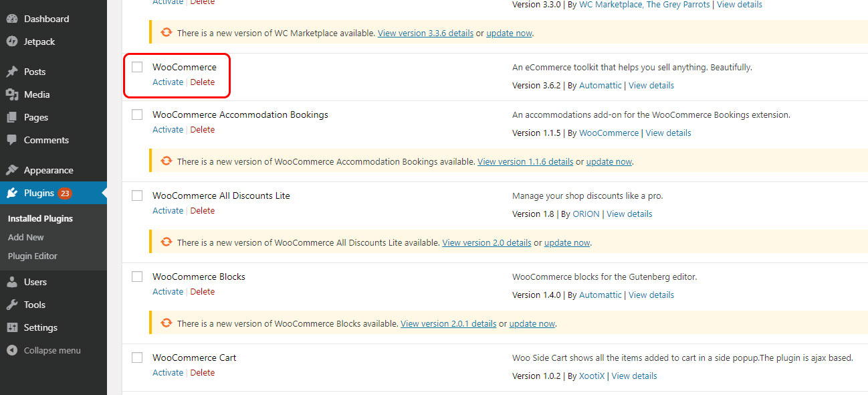Image resolution: width=868 pixels, height=395 pixels.
Task: Update WooCommerce Blocks now
Action: (x=532, y=324)
